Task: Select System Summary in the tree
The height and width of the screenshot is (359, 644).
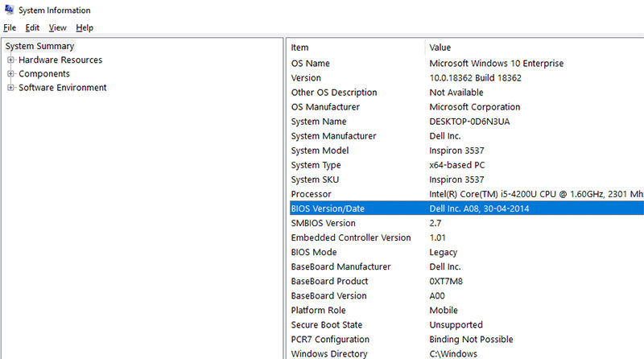Action: pyautogui.click(x=39, y=46)
